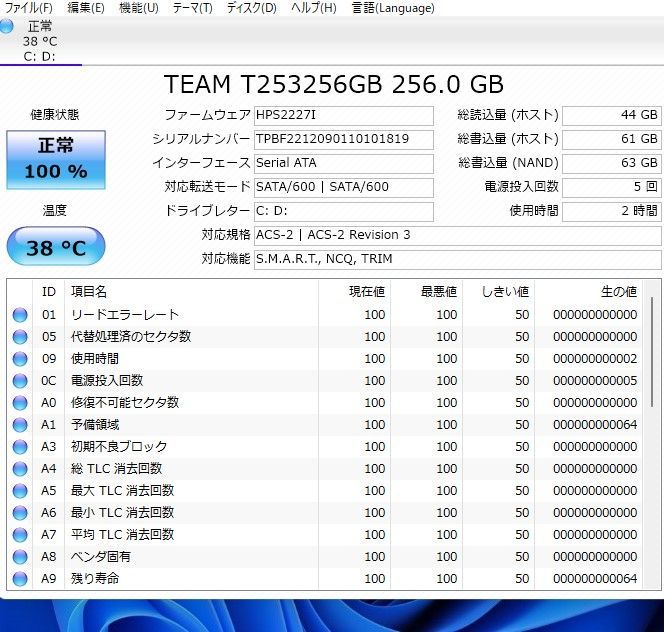Select the C: D: disk tab at top
664x632 pixels.
tap(40, 41)
